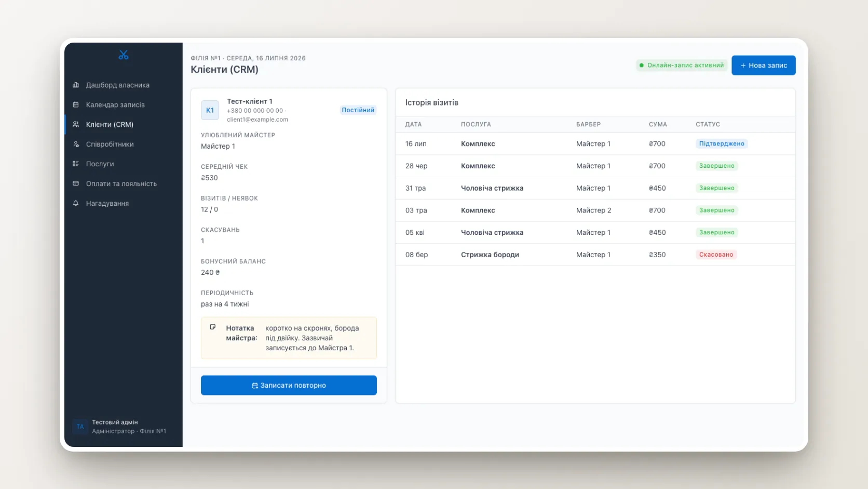The width and height of the screenshot is (868, 489).
Task: Open Календар записів menu item
Action: click(x=124, y=104)
